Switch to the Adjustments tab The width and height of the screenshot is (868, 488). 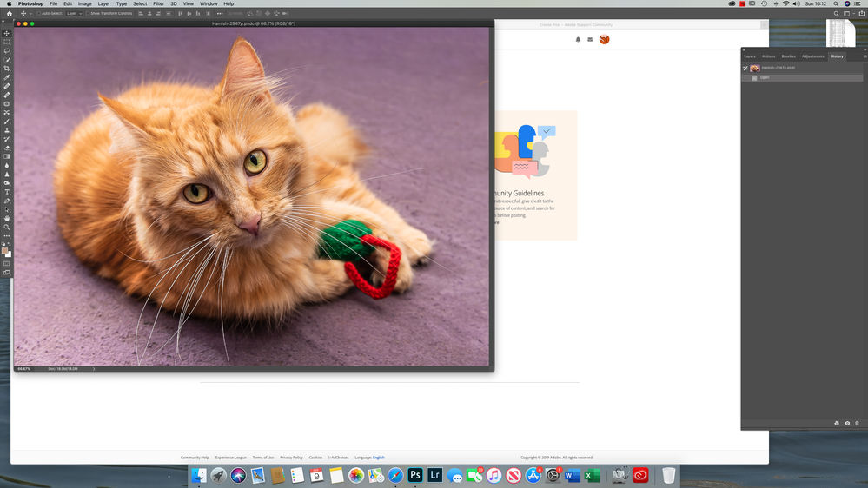[x=812, y=56]
